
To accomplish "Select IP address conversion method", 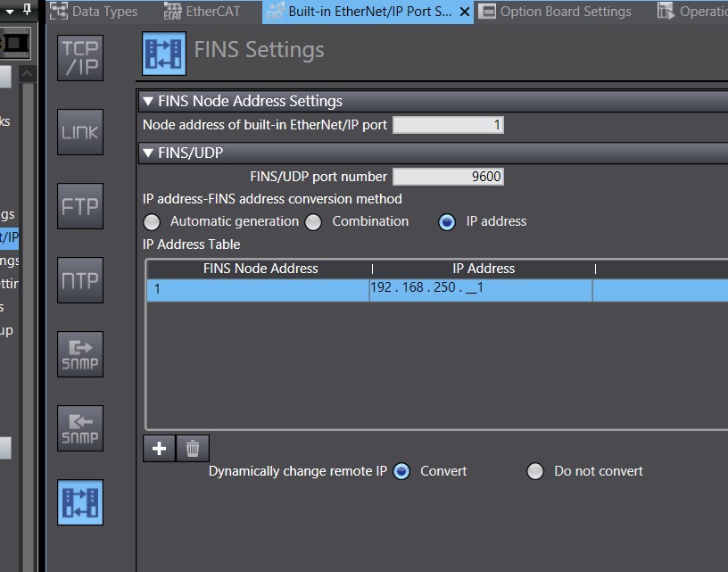I will pos(447,222).
